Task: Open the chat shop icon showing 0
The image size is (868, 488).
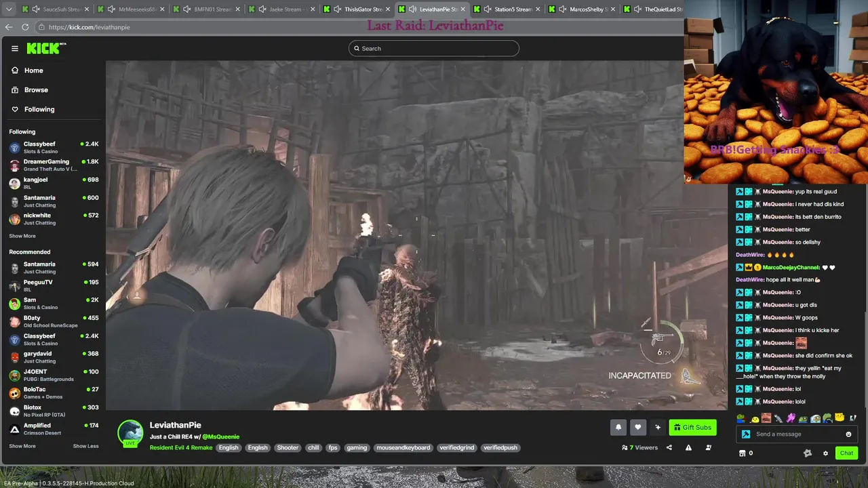Action: click(742, 453)
